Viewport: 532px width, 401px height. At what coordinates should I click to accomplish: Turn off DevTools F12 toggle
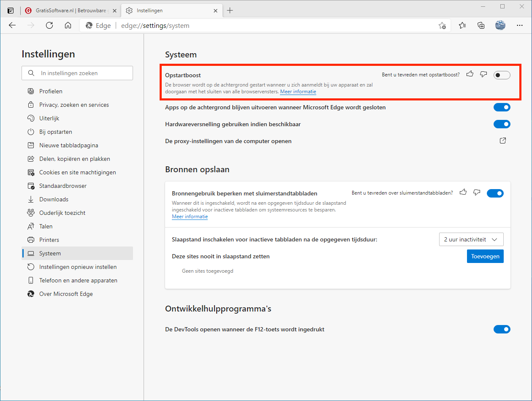[x=502, y=329]
